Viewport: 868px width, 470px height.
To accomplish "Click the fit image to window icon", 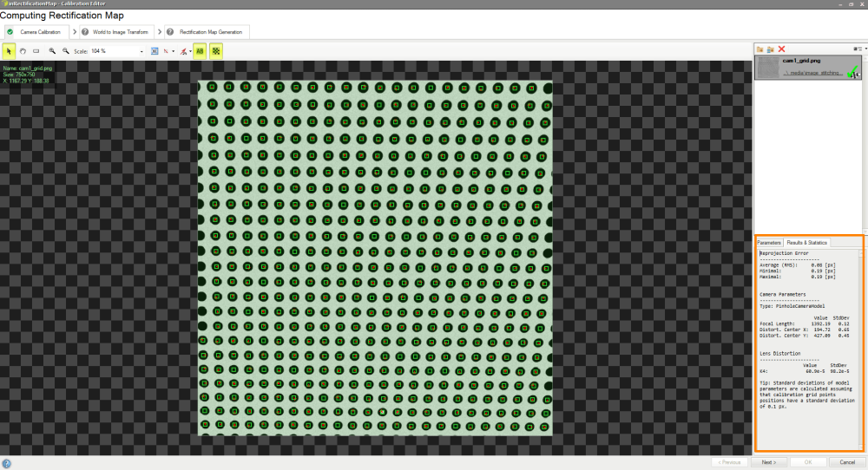I will pos(155,51).
